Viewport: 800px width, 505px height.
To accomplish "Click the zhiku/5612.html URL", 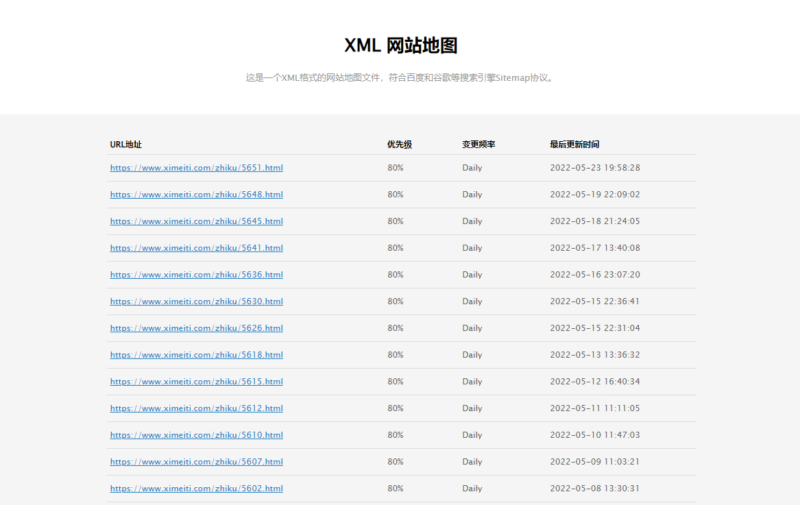I will coord(196,408).
